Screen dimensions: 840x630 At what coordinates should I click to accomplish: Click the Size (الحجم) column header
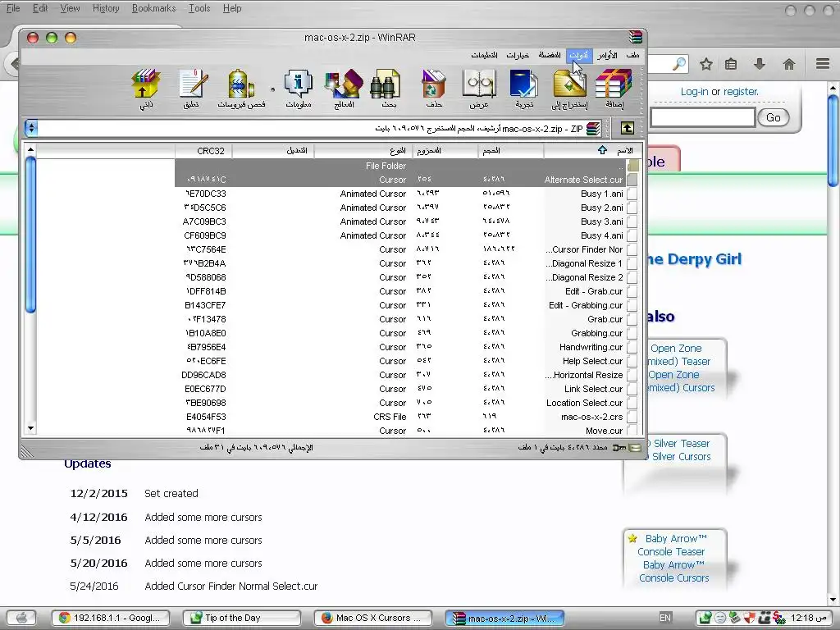[510, 151]
